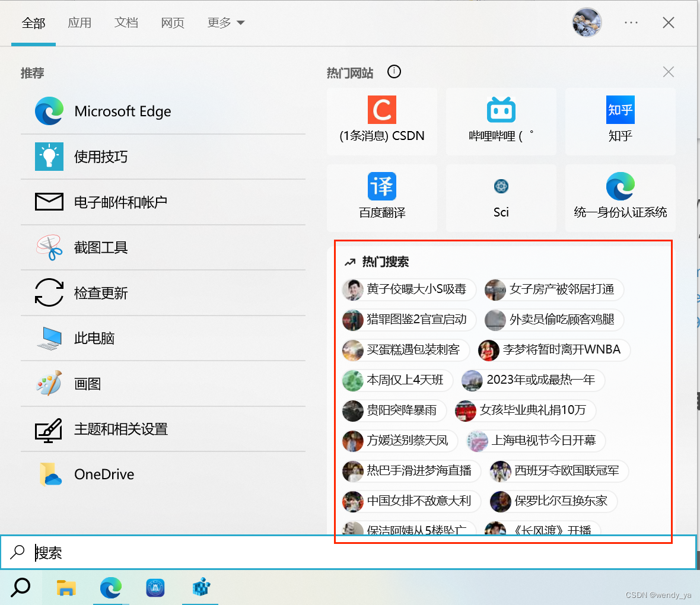700x605 pixels.
Task: Search trending 买蛋糕遇包装刺客
Action: click(406, 350)
